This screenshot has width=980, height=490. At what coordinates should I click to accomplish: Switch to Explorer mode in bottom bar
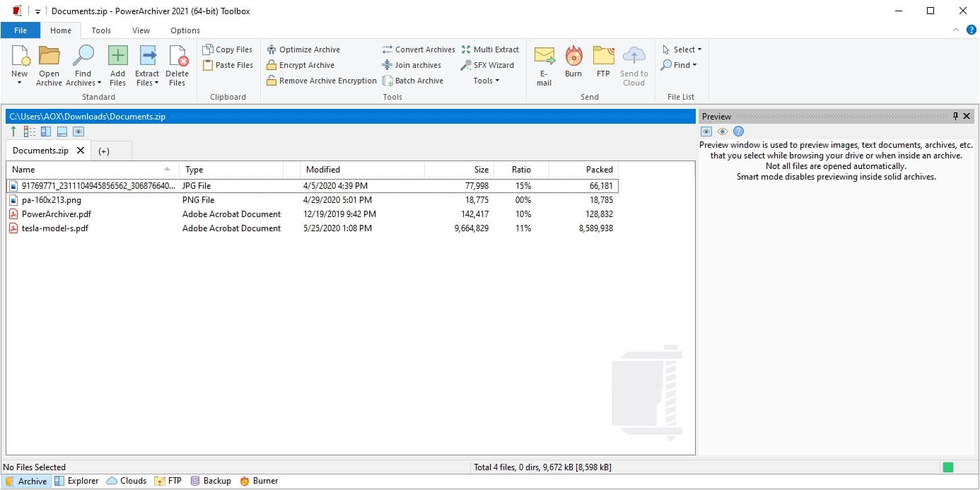(76, 481)
